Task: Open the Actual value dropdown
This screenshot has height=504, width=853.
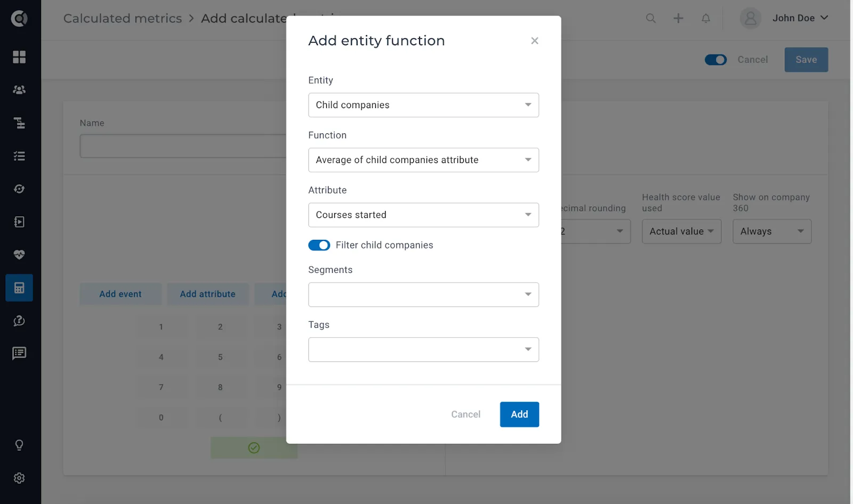Action: tap(681, 231)
